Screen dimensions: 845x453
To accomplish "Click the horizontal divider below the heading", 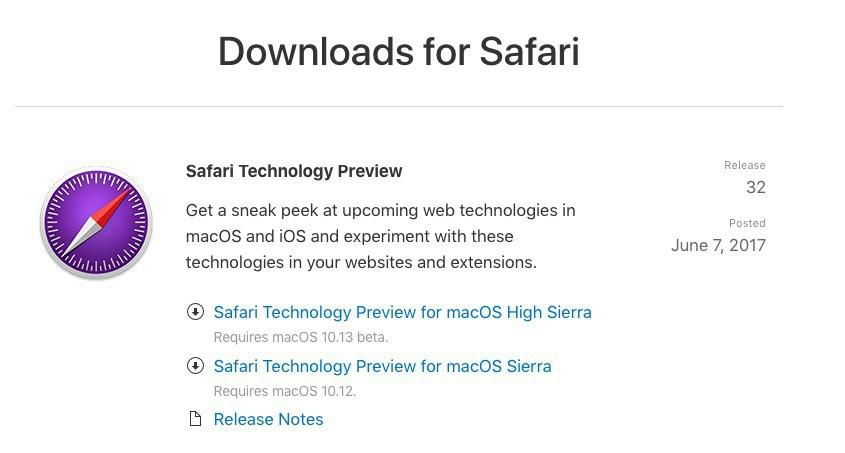I will pyautogui.click(x=398, y=106).
